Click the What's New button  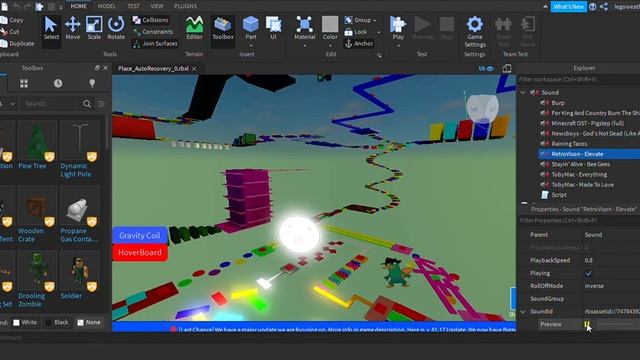click(569, 7)
